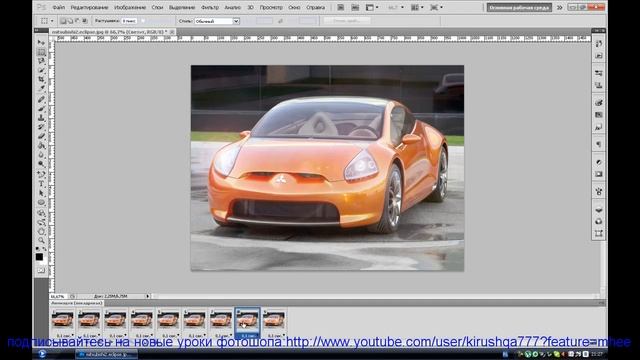This screenshot has height=360, width=640.
Task: Select the Horizontal Type tool
Action: coord(41,184)
